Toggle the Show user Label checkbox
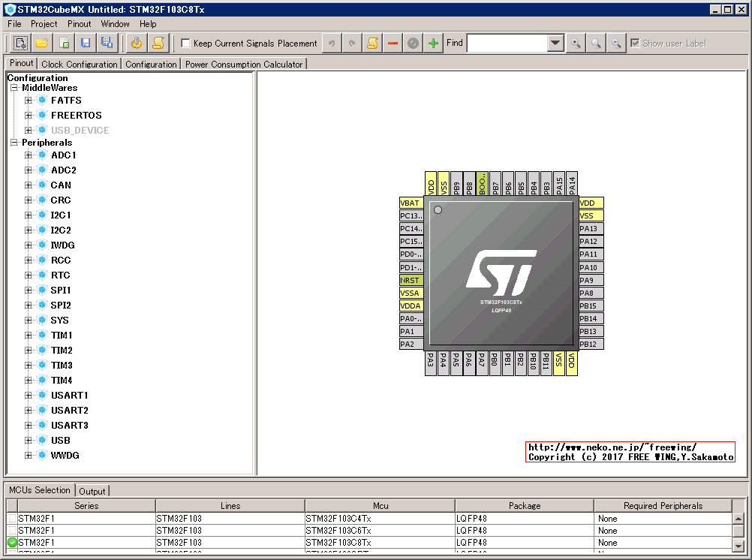Image resolution: width=752 pixels, height=560 pixels. [635, 44]
